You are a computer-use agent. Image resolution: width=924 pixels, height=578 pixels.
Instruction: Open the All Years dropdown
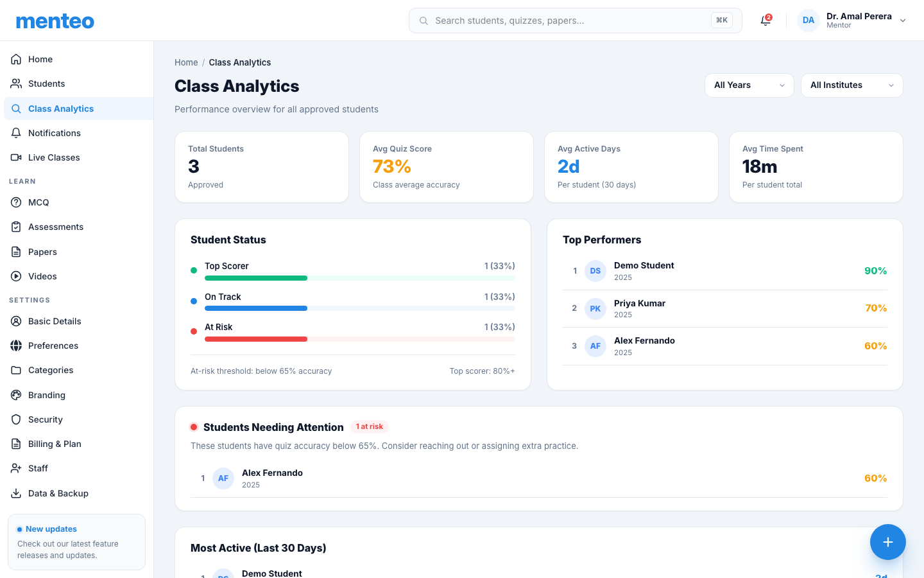[x=749, y=85]
